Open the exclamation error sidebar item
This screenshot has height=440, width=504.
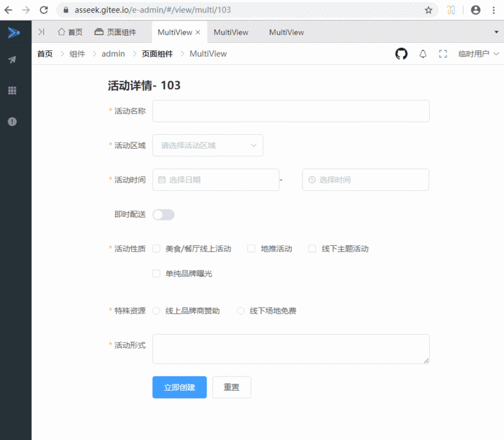tap(12, 122)
